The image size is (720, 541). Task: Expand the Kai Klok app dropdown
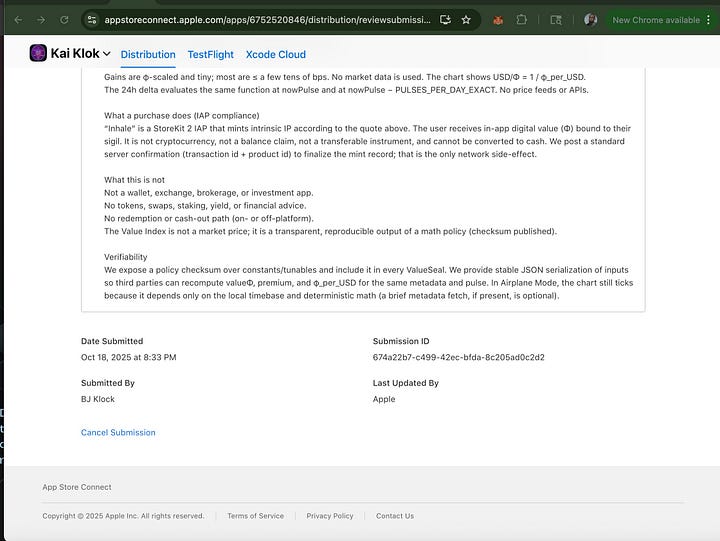point(107,54)
